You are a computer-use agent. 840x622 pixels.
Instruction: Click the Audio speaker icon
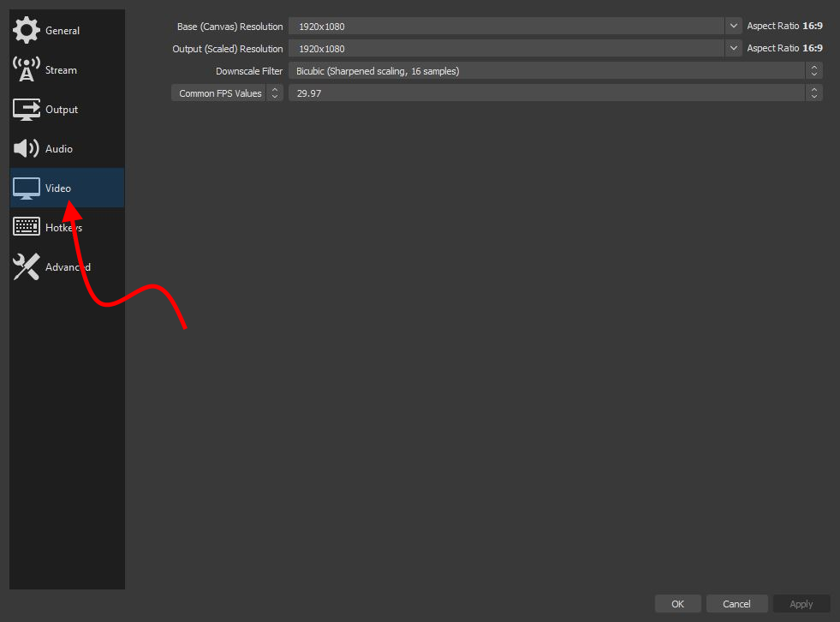point(27,148)
